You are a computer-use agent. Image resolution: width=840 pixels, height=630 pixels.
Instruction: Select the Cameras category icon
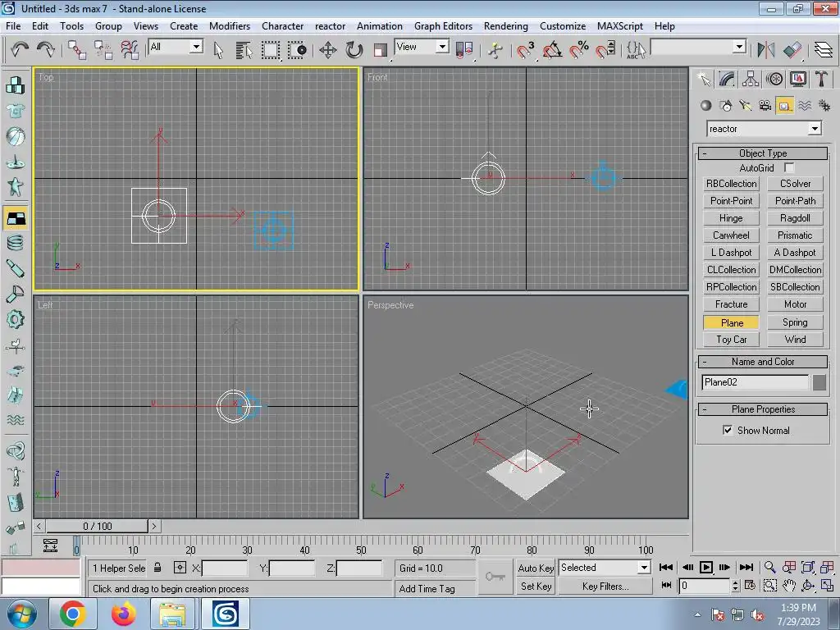click(x=765, y=106)
